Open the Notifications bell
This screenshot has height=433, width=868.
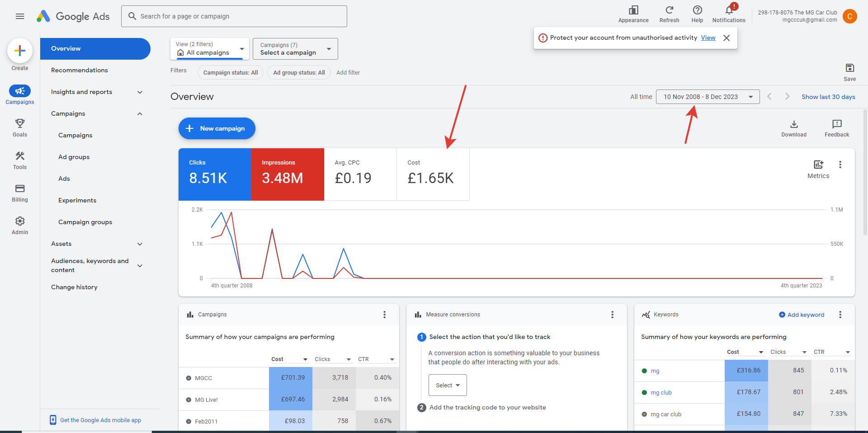[729, 14]
